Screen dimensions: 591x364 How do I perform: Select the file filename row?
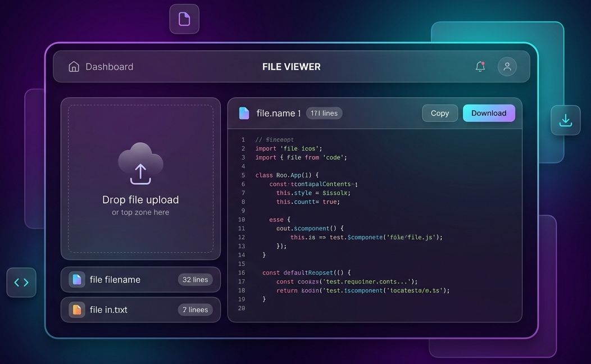(140, 280)
